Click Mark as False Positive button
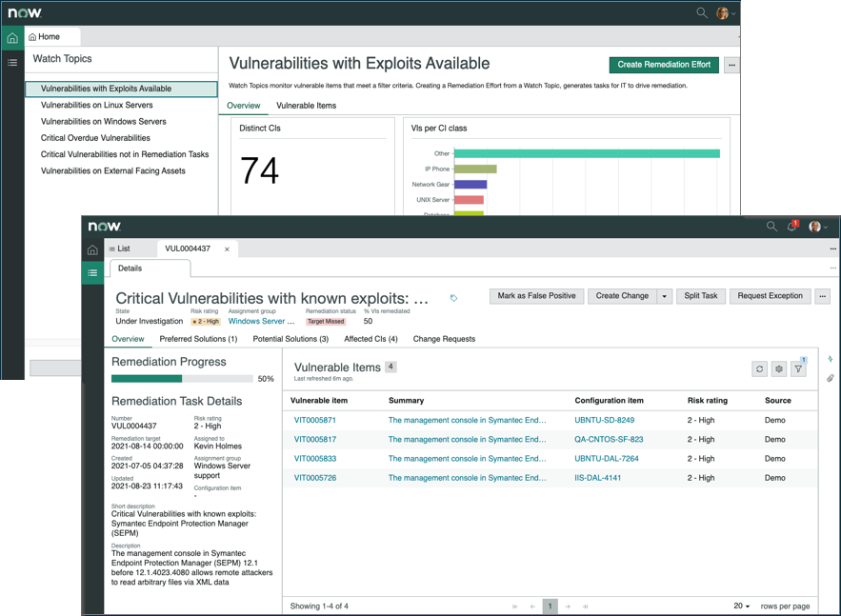 point(536,296)
